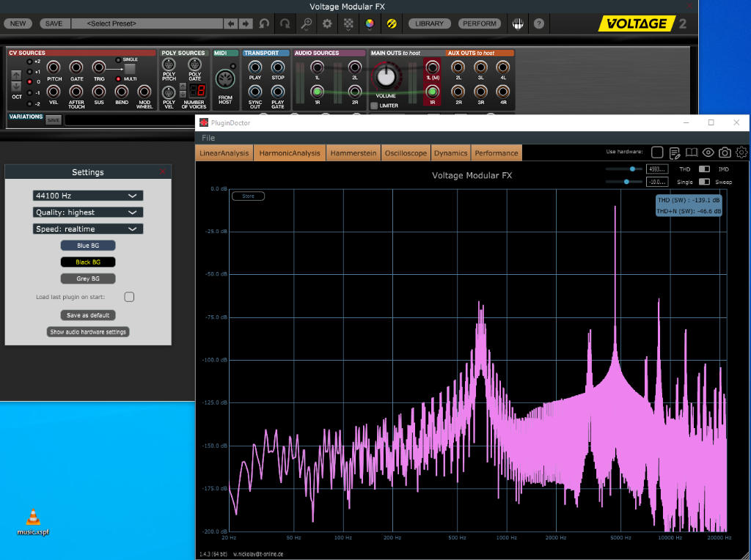
Task: Flip the Single / Sweep switch
Action: tap(704, 182)
